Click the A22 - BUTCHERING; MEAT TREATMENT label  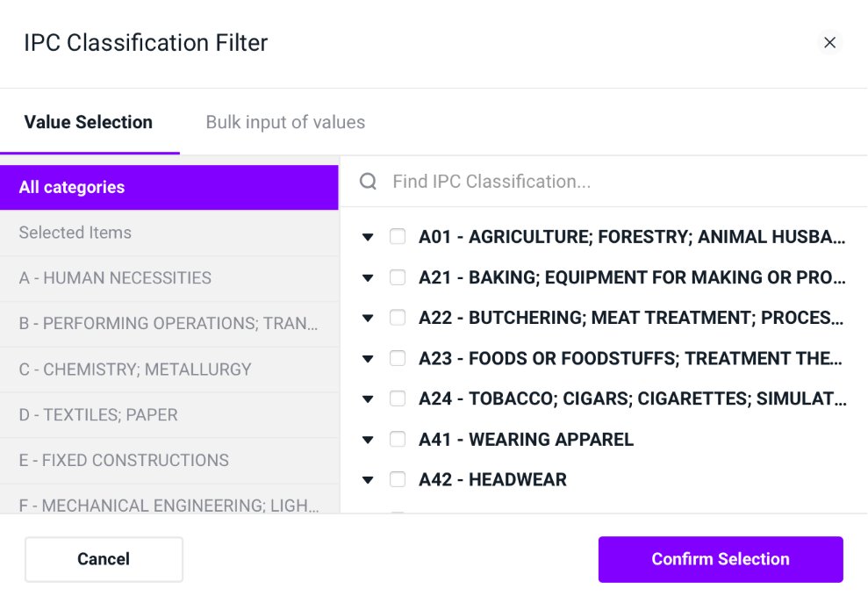tap(631, 318)
